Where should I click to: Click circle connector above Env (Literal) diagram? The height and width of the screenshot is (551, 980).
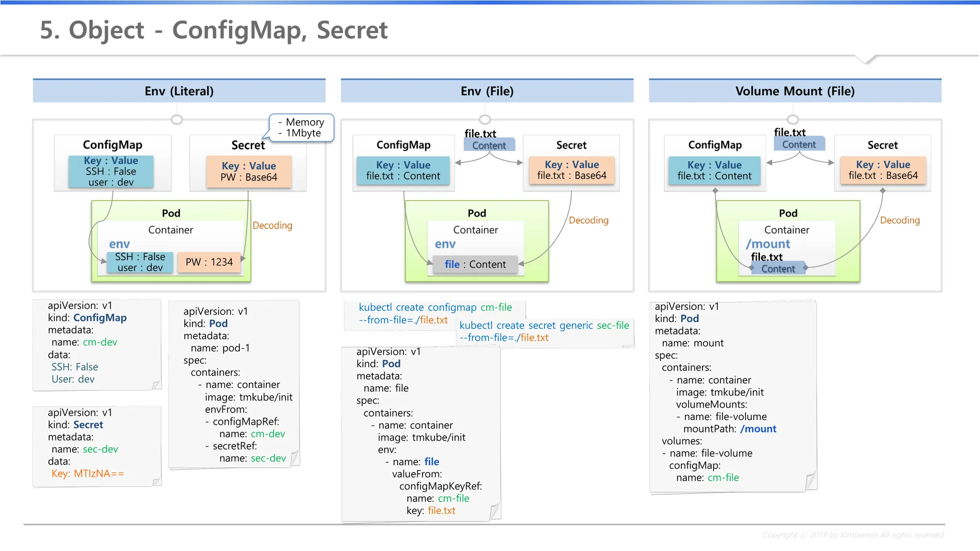tap(177, 120)
